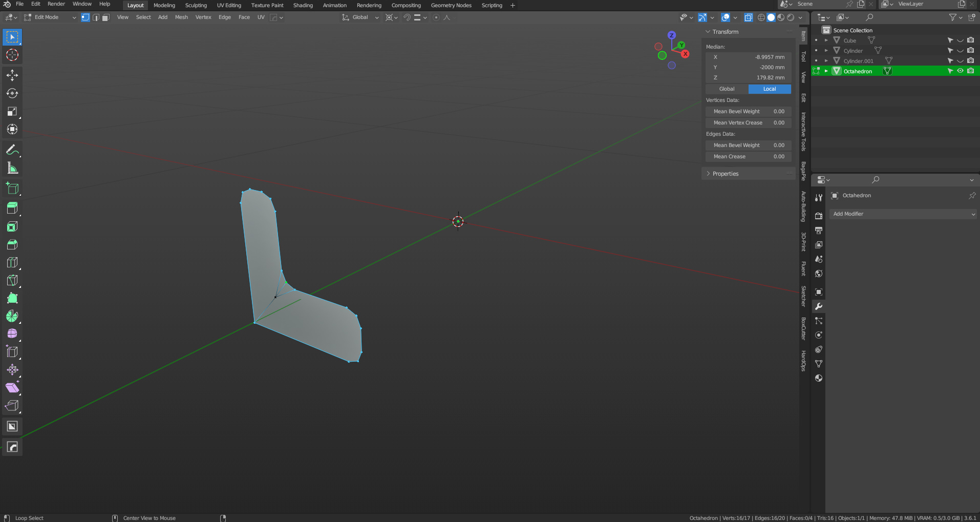Switch Median coordinates to Global
980x522 pixels.
tap(727, 89)
